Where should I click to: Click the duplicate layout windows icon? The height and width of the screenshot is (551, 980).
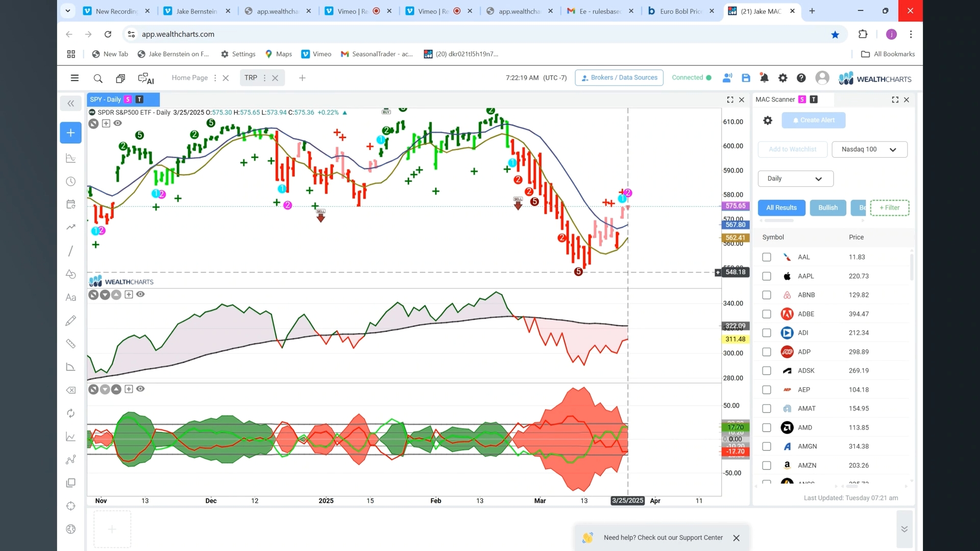pos(120,78)
